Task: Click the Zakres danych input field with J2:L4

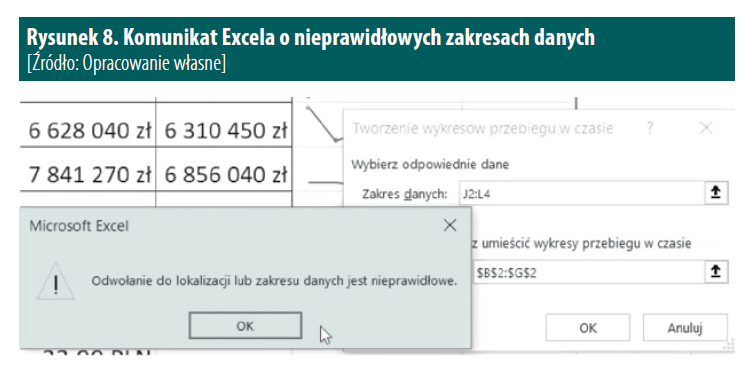Action: (582, 193)
